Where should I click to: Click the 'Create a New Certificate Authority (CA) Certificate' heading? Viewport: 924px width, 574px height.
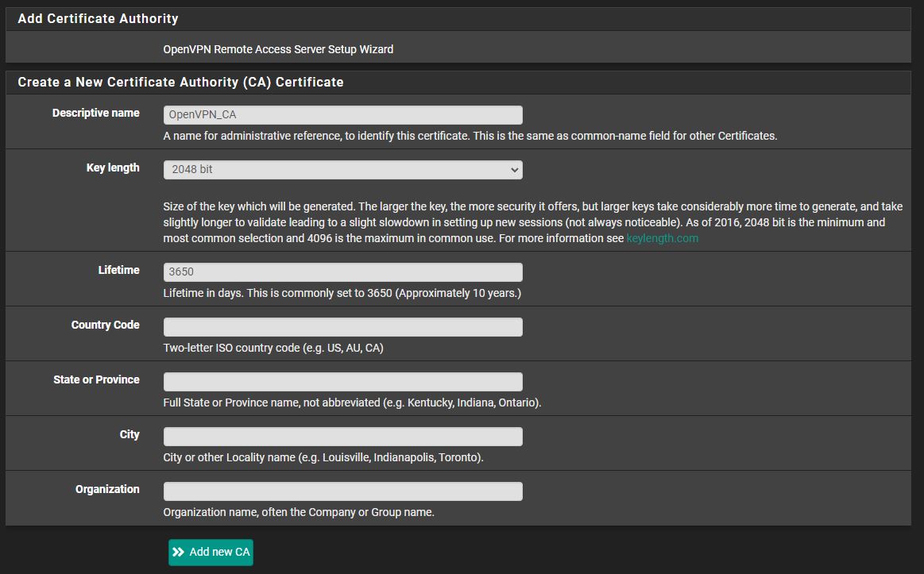click(x=180, y=83)
